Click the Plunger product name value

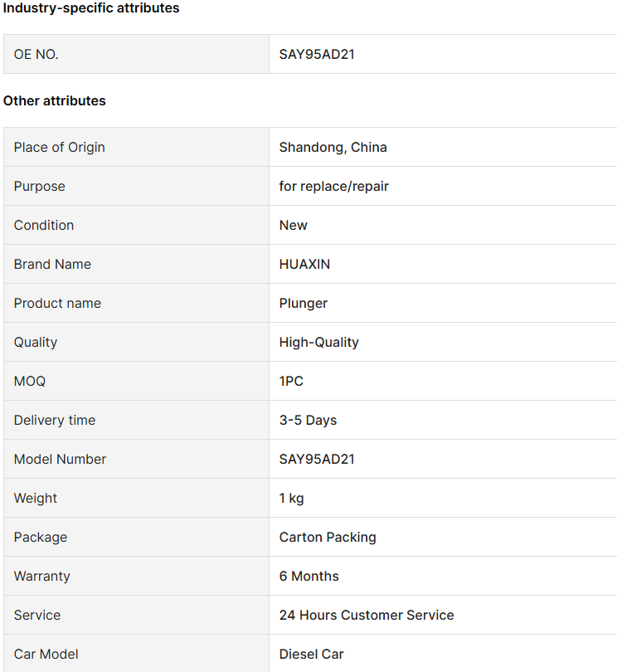pos(304,303)
